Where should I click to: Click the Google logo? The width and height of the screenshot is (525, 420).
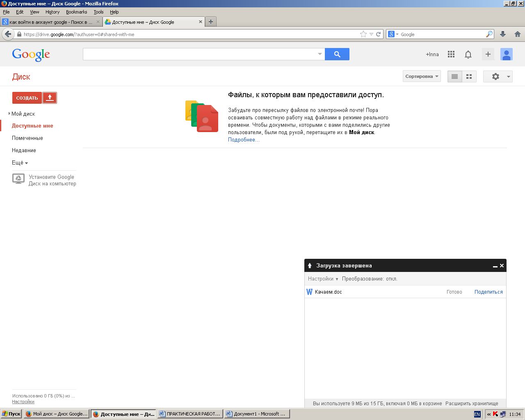31,55
